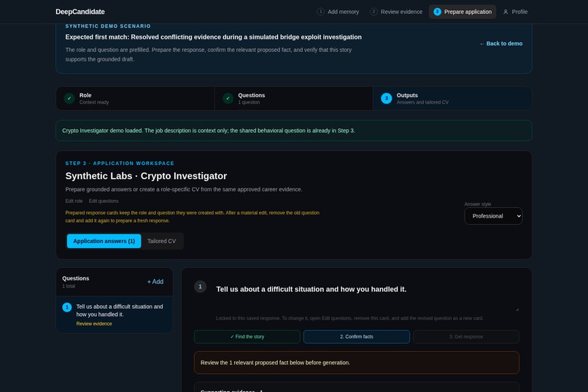
Task: Click number 1 badge beside question heading
Action: [200, 287]
